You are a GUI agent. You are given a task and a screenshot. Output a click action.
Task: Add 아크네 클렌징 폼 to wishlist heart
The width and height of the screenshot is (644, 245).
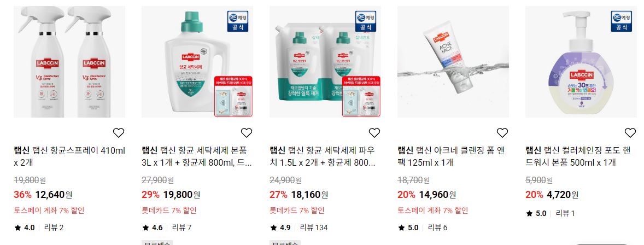(x=502, y=133)
